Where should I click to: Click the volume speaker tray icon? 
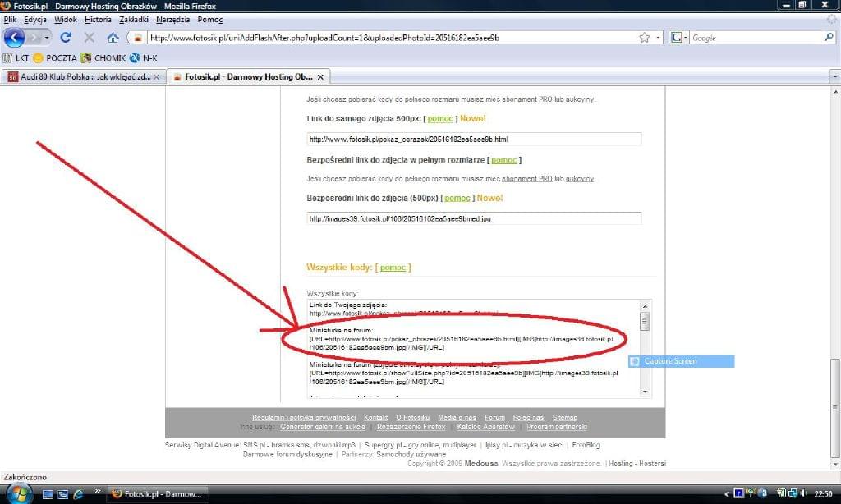803,493
